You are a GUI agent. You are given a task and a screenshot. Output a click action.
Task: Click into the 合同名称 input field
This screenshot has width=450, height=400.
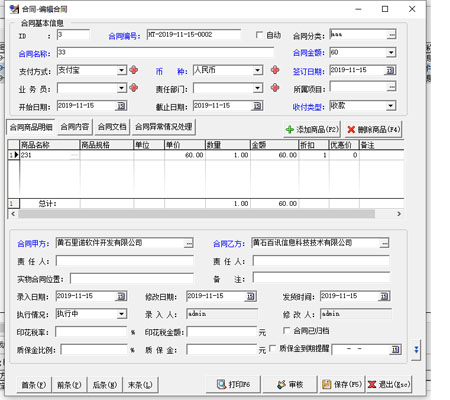[x=165, y=52]
